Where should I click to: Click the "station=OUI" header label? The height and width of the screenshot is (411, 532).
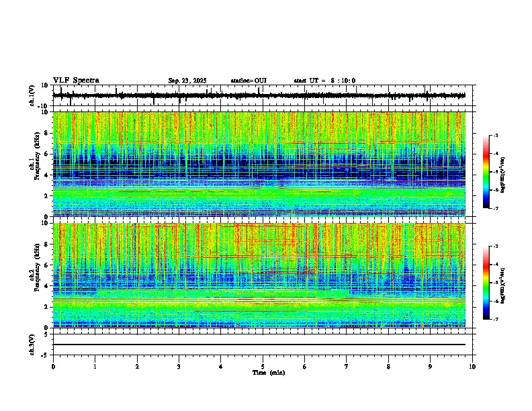pyautogui.click(x=249, y=81)
